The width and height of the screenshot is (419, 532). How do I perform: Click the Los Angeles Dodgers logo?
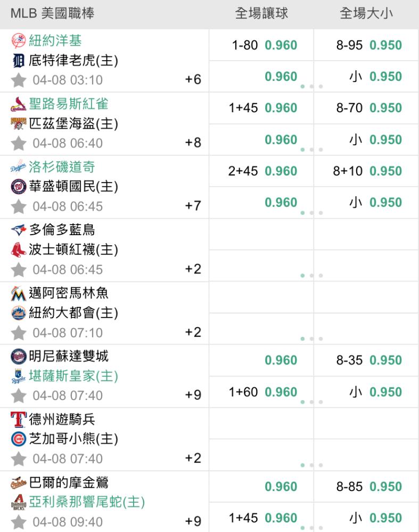pos(18,168)
